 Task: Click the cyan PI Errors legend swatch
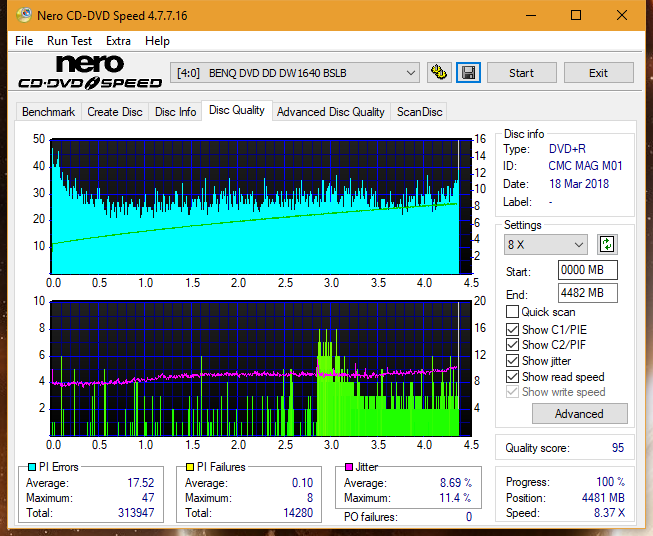(x=32, y=467)
